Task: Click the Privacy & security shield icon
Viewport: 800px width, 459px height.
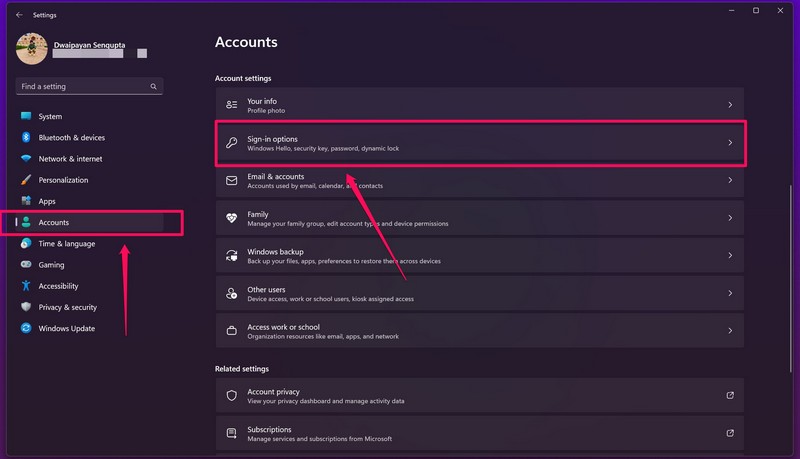Action: tap(26, 307)
